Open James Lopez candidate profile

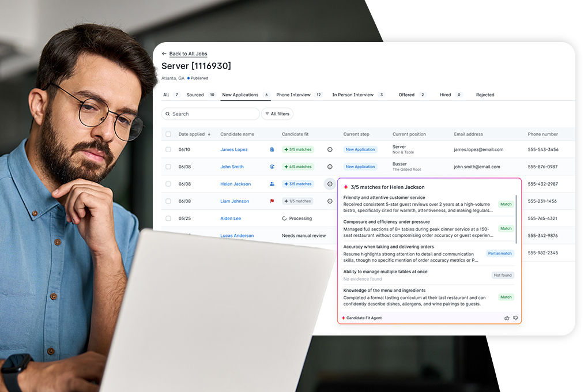233,150
